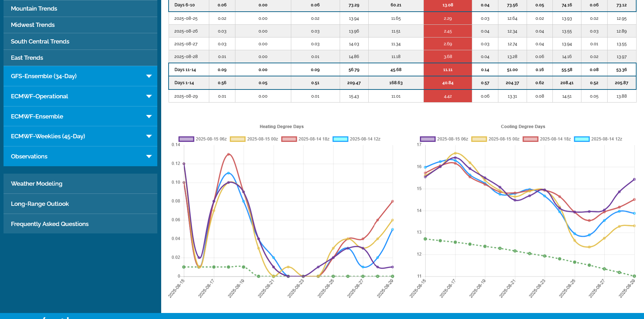The height and width of the screenshot is (319, 644).
Task: Go to East Trends page
Action: (x=27, y=58)
